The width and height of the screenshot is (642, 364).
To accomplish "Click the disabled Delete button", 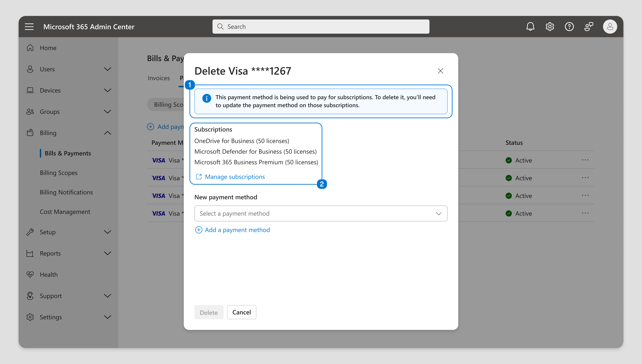I will (209, 312).
